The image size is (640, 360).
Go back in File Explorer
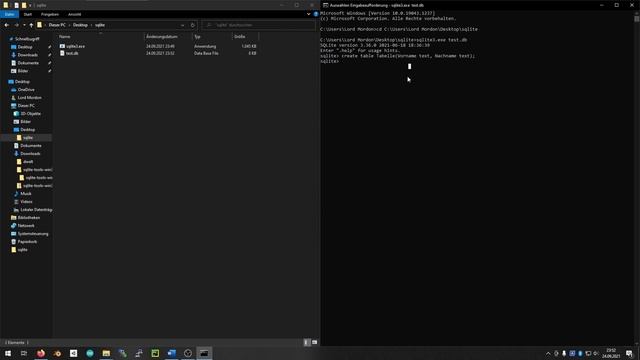(x=7, y=25)
